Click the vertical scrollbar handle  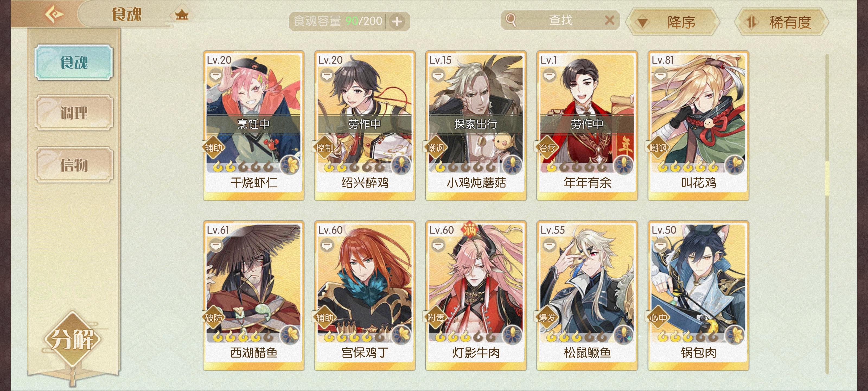[827, 178]
